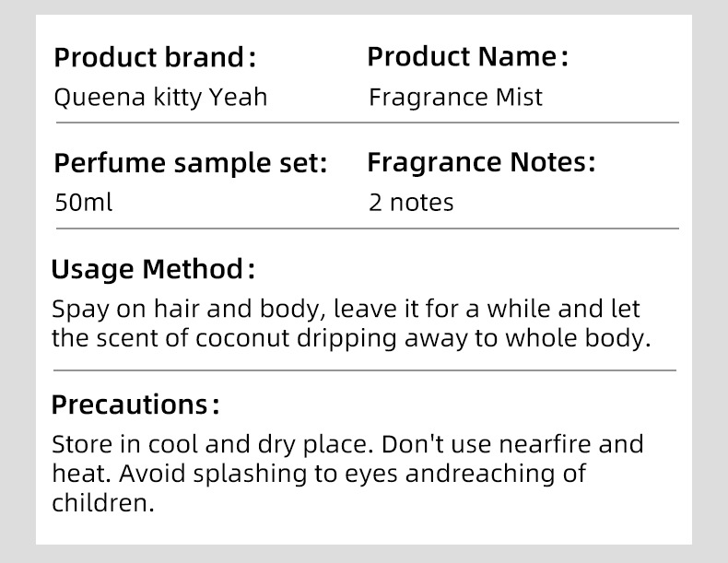
Task: Click the 'scent of coconut dripping' line
Action: point(351,338)
